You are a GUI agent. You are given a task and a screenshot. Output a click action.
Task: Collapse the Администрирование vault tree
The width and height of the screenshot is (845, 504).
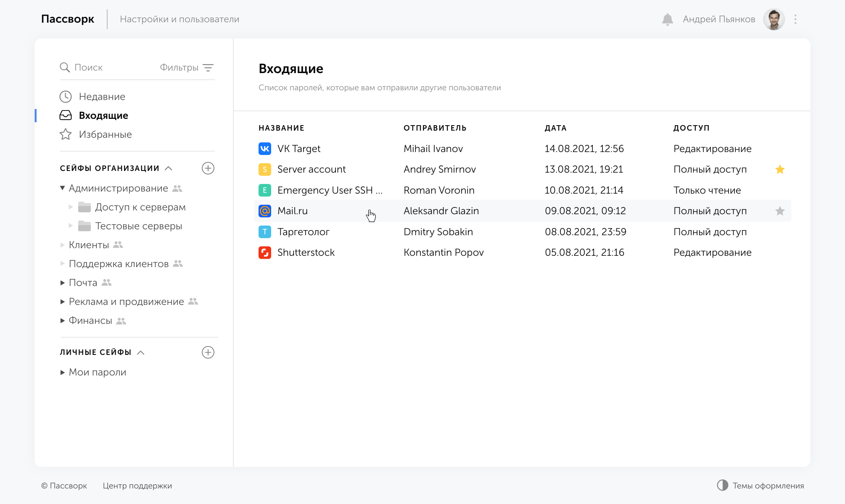pyautogui.click(x=62, y=188)
